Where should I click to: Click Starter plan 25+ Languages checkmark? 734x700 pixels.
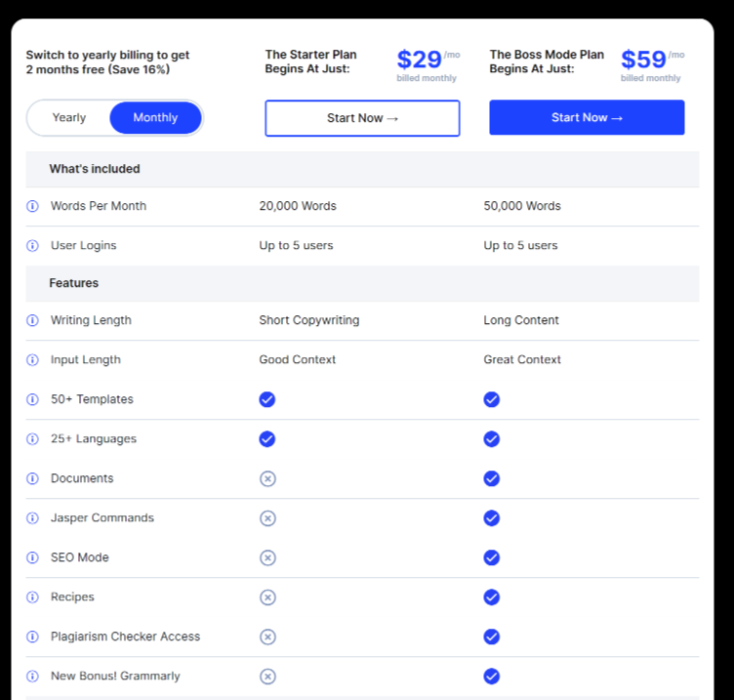tap(267, 439)
